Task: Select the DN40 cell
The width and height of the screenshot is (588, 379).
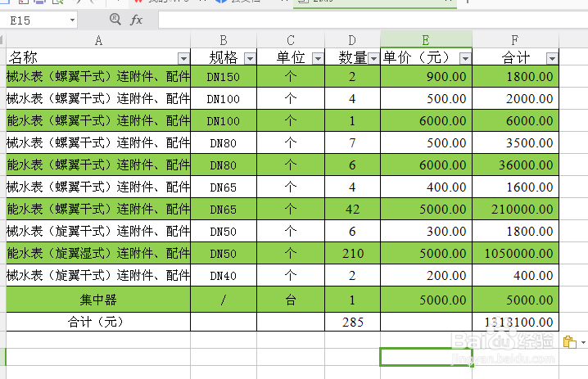Action: pos(224,276)
